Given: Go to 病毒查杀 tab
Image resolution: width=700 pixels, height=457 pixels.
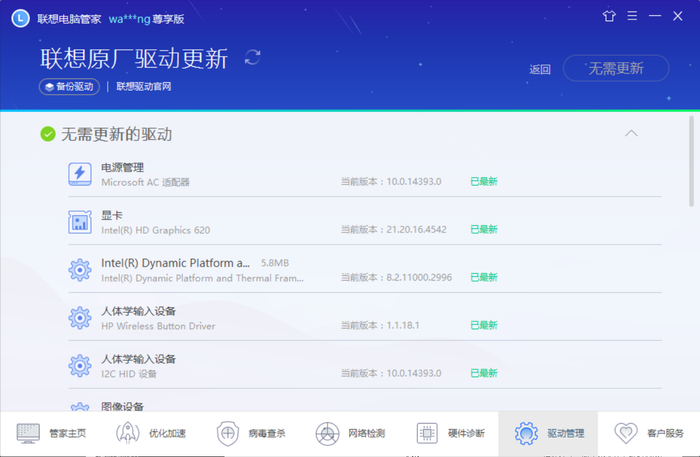Looking at the screenshot, I should pos(250,434).
